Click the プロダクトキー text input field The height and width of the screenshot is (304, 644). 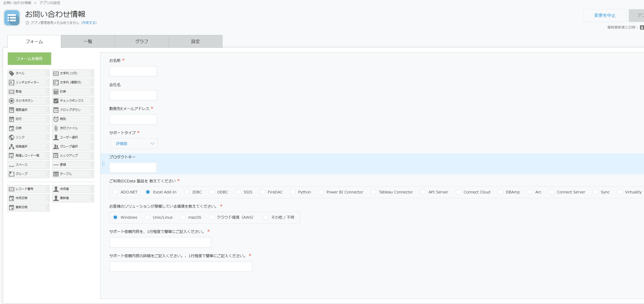pyautogui.click(x=133, y=168)
